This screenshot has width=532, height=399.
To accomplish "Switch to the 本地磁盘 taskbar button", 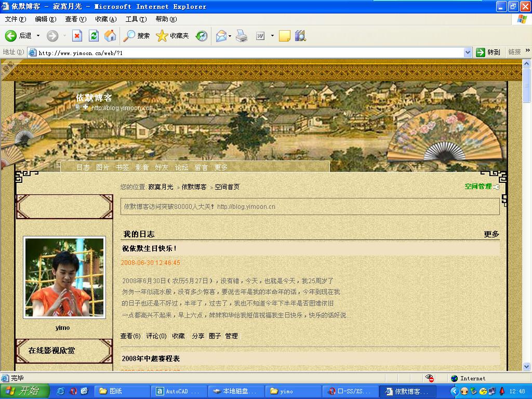I will point(235,391).
